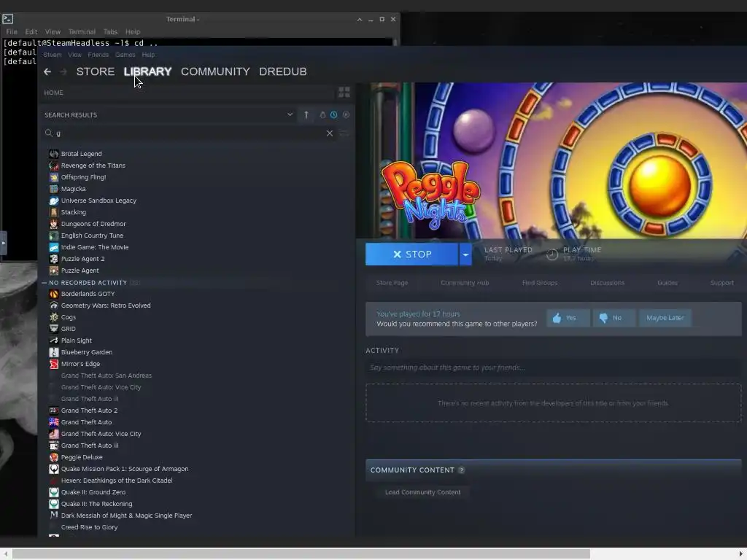Viewport: 747px width, 560px height.
Task: Click the upward arrow beside Search Results
Action: (306, 114)
